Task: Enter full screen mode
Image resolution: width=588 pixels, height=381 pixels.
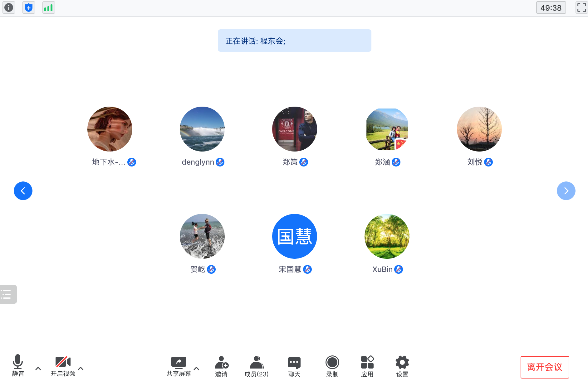Action: click(x=581, y=7)
